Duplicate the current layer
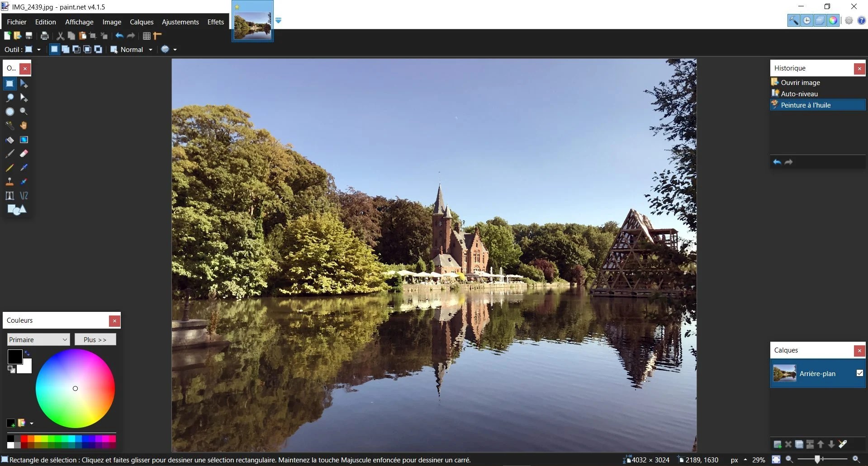The width and height of the screenshot is (868, 466). [x=799, y=444]
